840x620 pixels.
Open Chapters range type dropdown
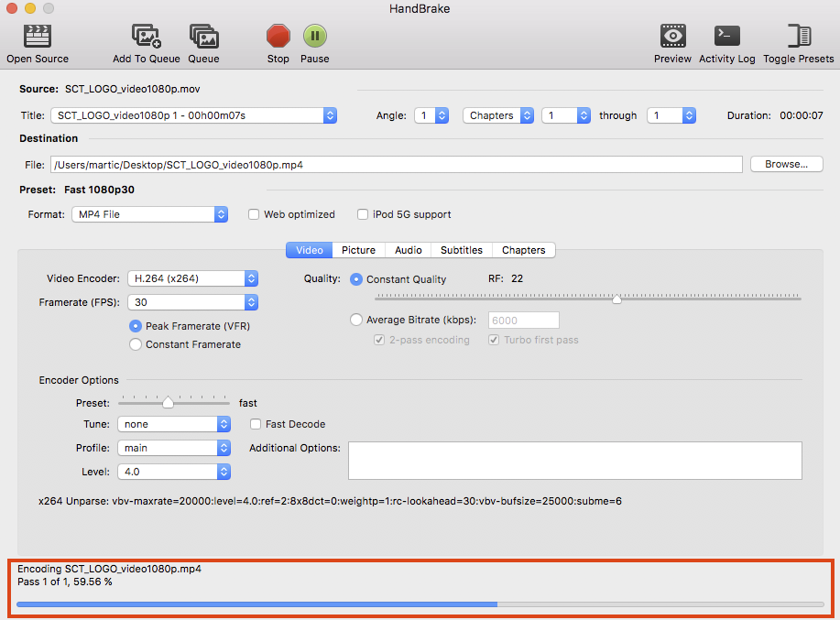pos(498,115)
